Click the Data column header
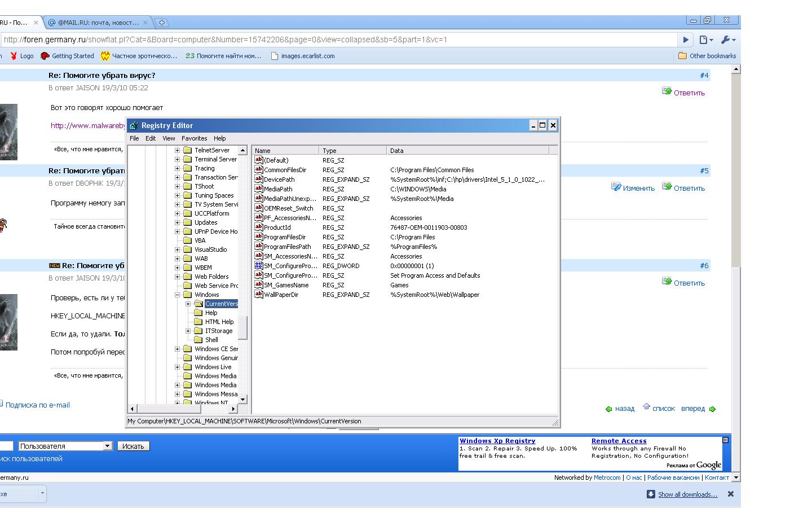This screenshot has height=508, width=812. pos(468,151)
